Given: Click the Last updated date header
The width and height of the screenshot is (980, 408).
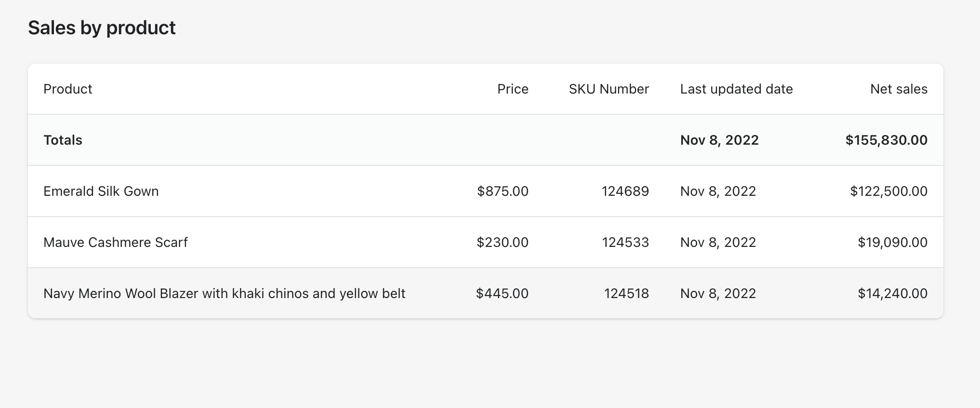Looking at the screenshot, I should (736, 89).
